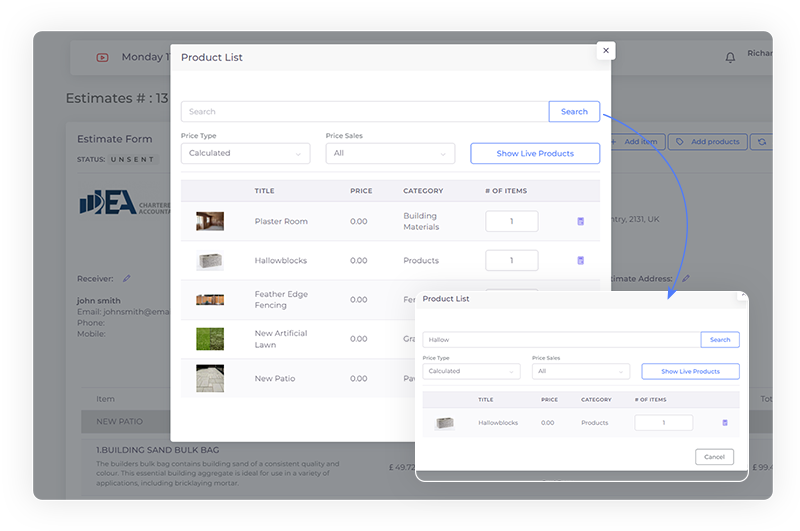Click the refresh icon right of Add products
Image resolution: width=800 pixels, height=531 pixels.
(x=762, y=142)
